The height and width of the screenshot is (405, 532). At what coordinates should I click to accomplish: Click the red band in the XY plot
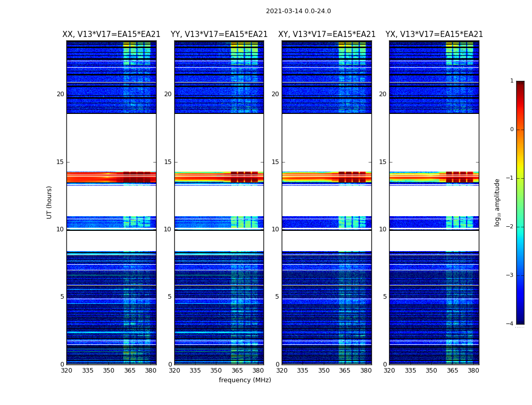(327, 177)
